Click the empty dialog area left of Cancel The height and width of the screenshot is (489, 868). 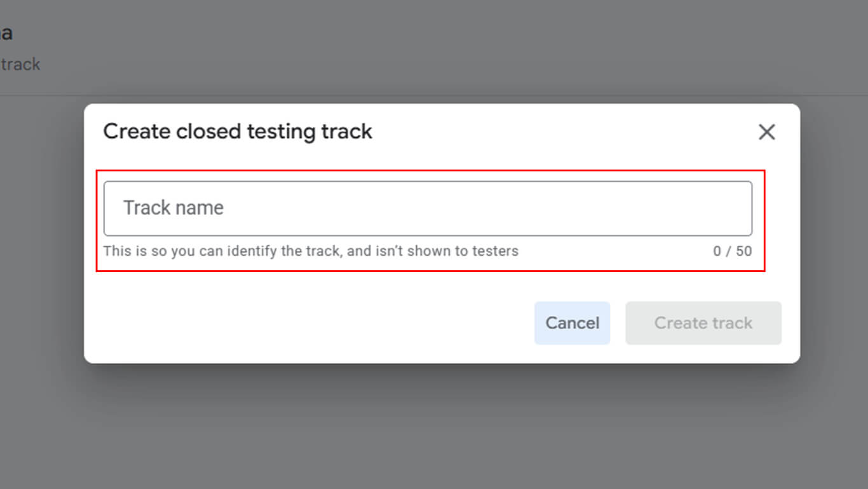pyautogui.click(x=318, y=323)
